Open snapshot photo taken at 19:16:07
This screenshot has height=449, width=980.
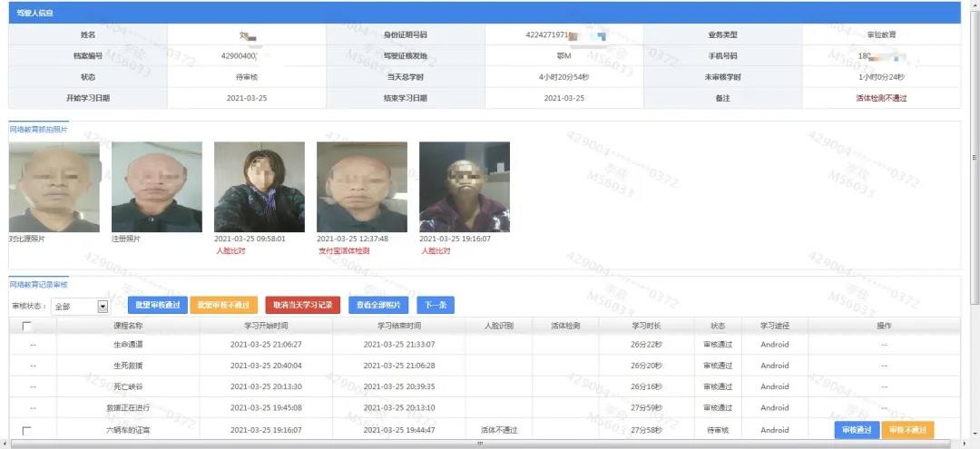point(465,187)
